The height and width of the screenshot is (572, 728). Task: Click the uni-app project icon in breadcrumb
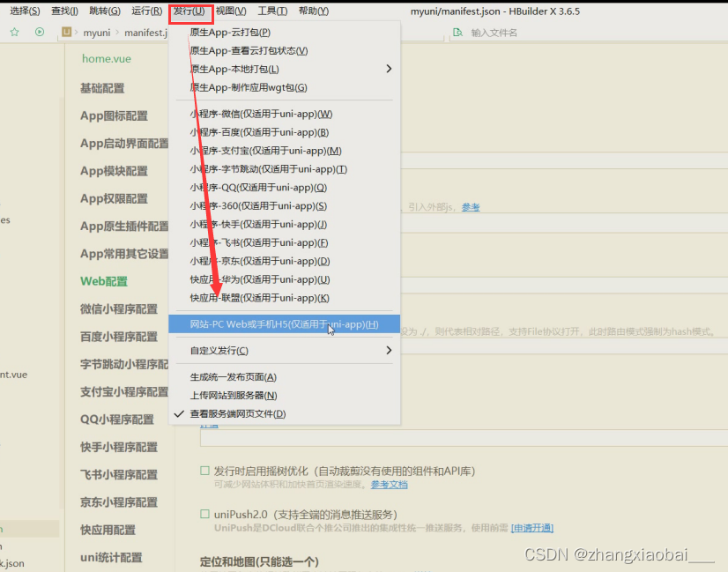[66, 32]
